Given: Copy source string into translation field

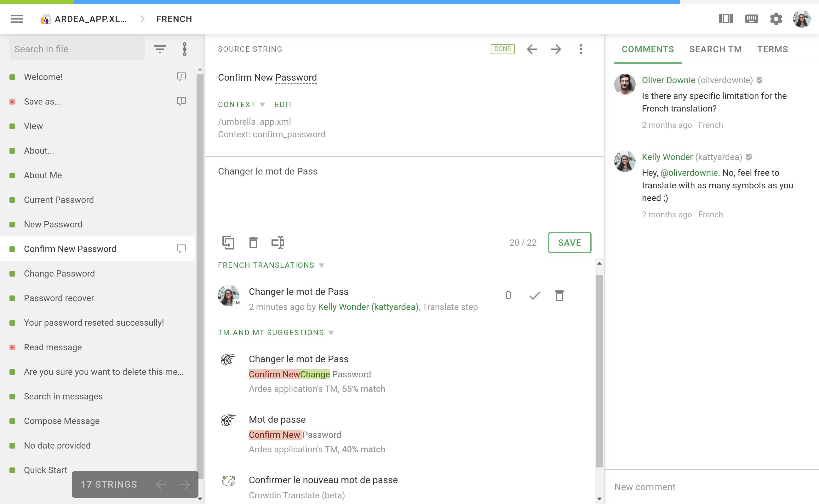Looking at the screenshot, I should pyautogui.click(x=229, y=242).
